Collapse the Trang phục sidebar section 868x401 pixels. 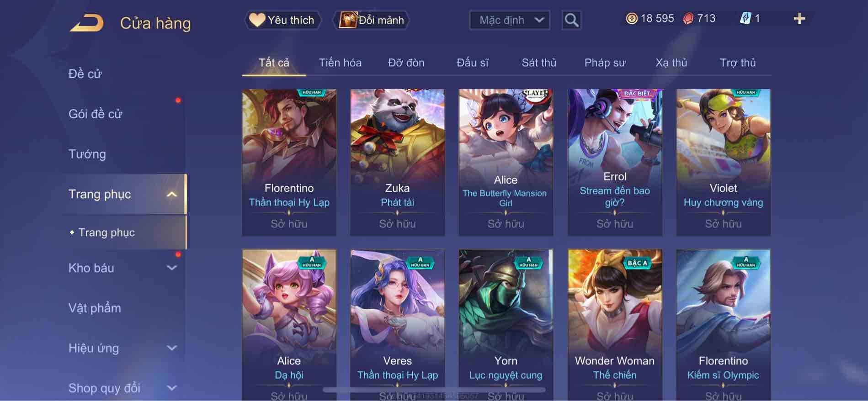[172, 195]
